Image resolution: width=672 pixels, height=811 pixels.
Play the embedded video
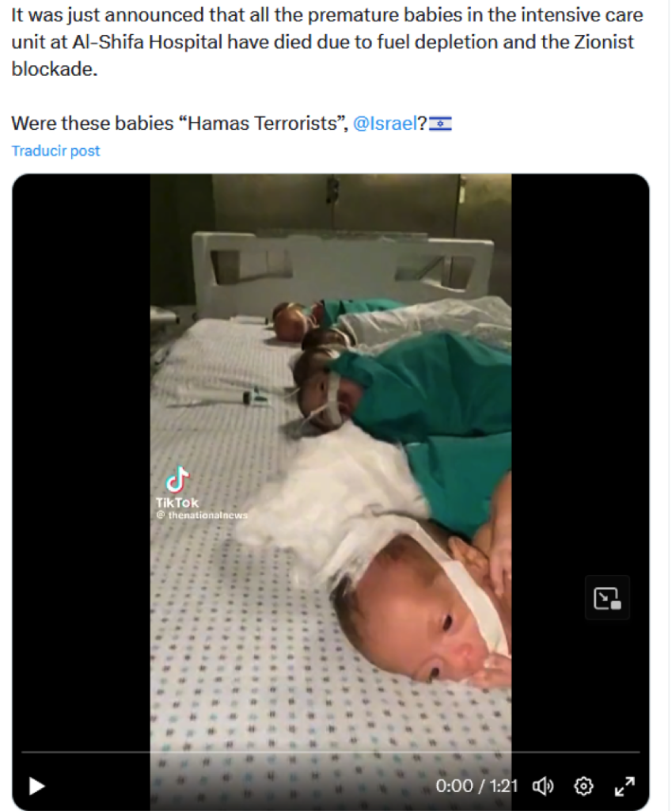[x=36, y=786]
